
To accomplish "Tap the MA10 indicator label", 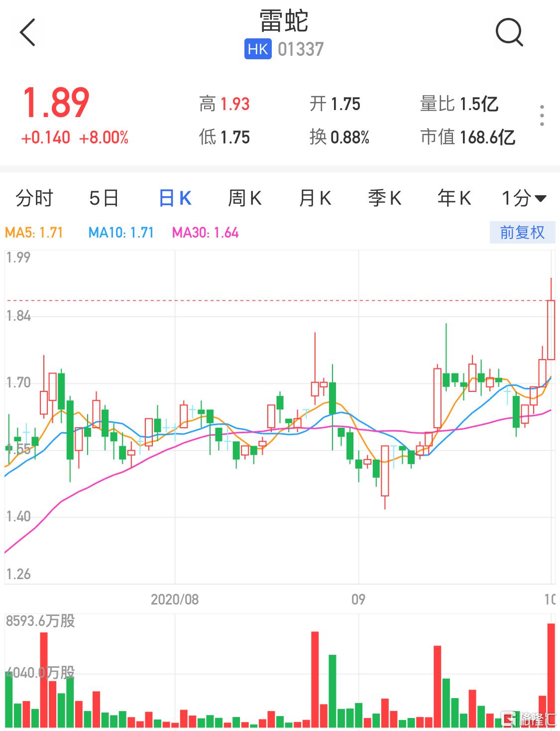I will pyautogui.click(x=121, y=233).
